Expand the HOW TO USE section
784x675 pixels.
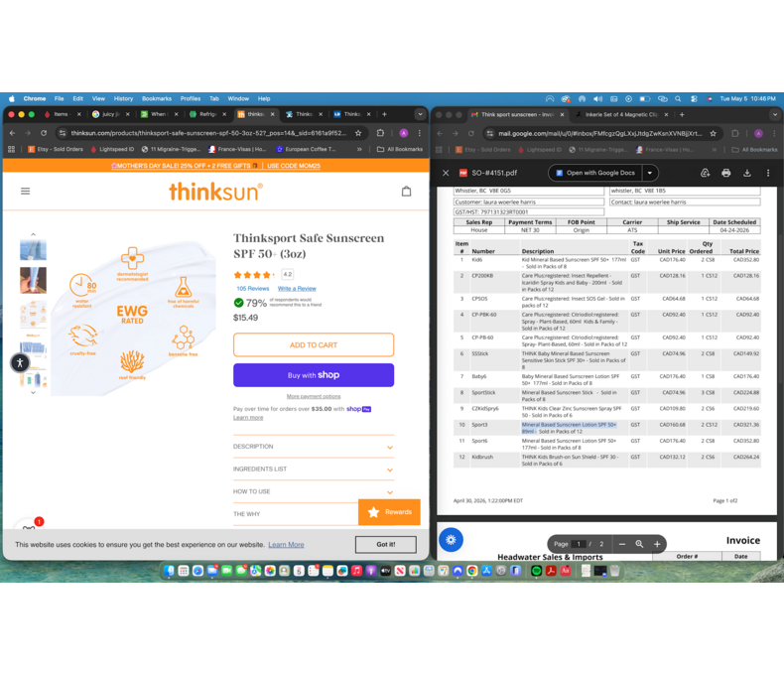(x=313, y=491)
